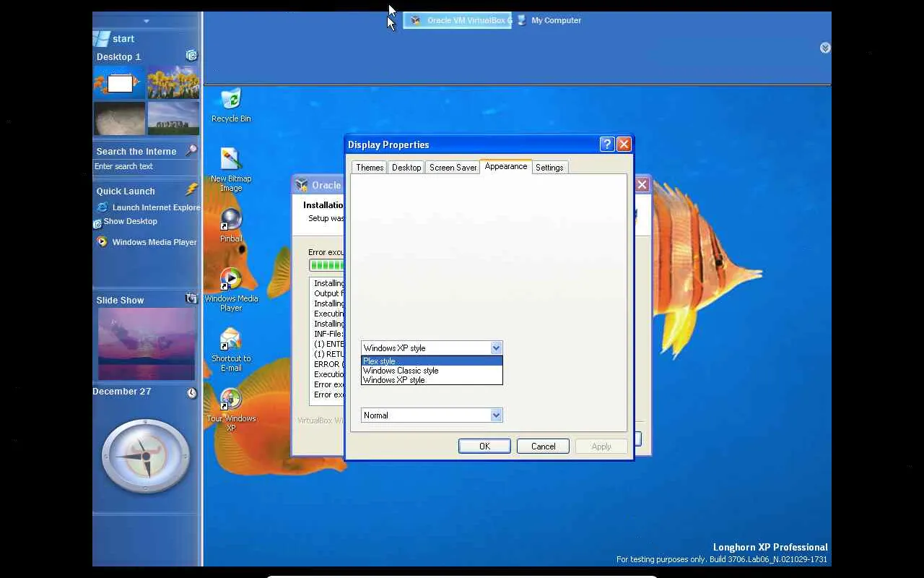Image resolution: width=924 pixels, height=578 pixels.
Task: Switch to the Themes tab
Action: [x=370, y=168]
